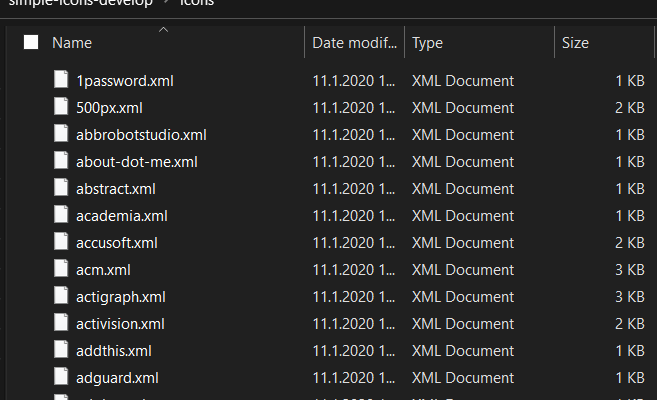Click the 2 KB size of accusoft.xml

(x=630, y=243)
